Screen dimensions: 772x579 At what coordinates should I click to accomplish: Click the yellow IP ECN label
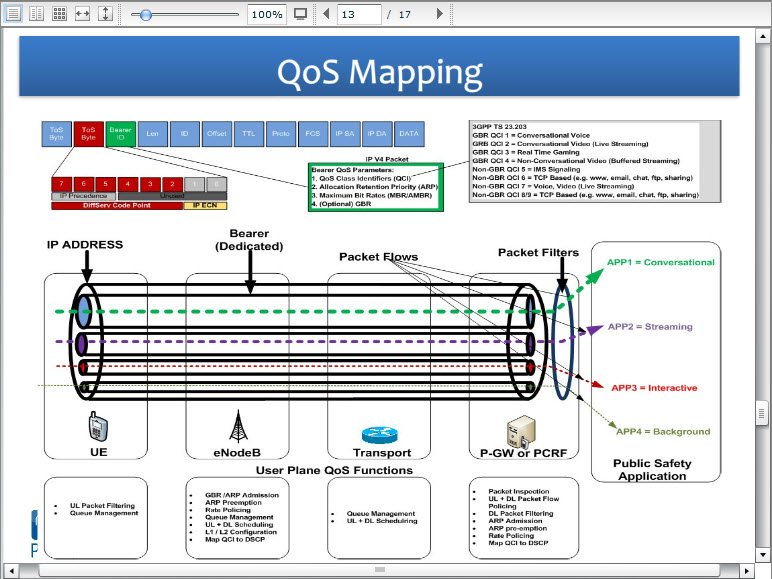click(x=205, y=206)
